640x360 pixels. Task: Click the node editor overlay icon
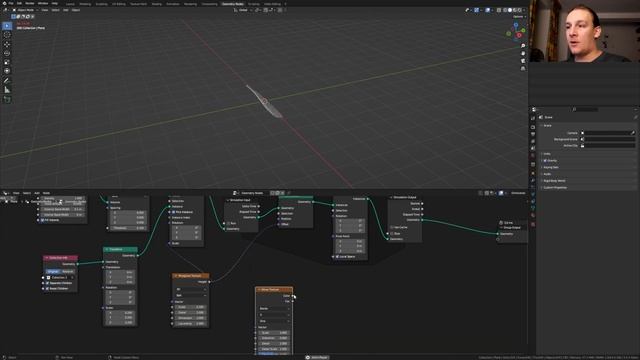(501, 193)
